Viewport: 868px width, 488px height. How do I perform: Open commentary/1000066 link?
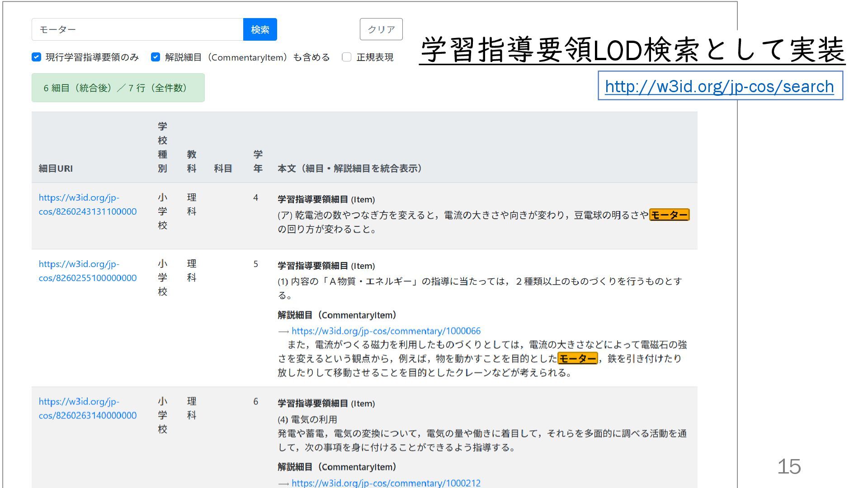(x=386, y=331)
